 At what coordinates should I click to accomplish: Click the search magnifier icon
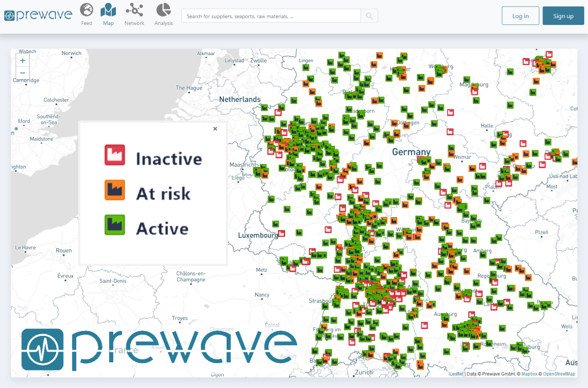tap(369, 16)
